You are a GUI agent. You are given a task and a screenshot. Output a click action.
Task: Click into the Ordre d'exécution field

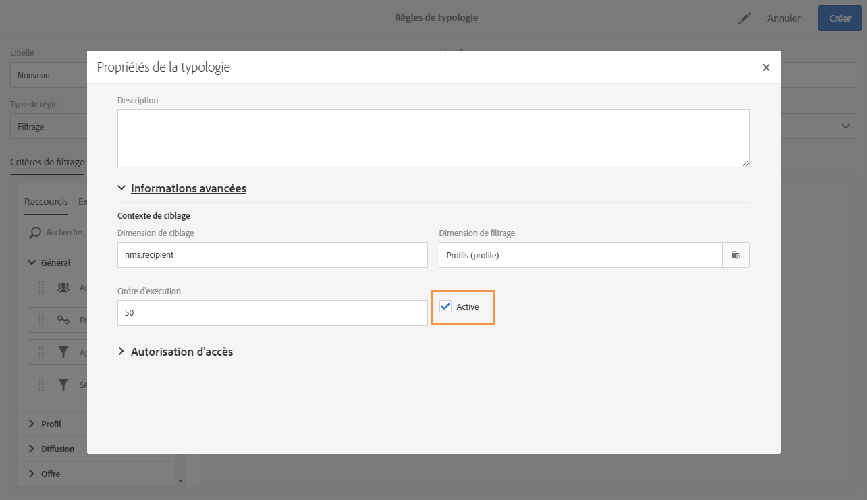[x=272, y=313]
